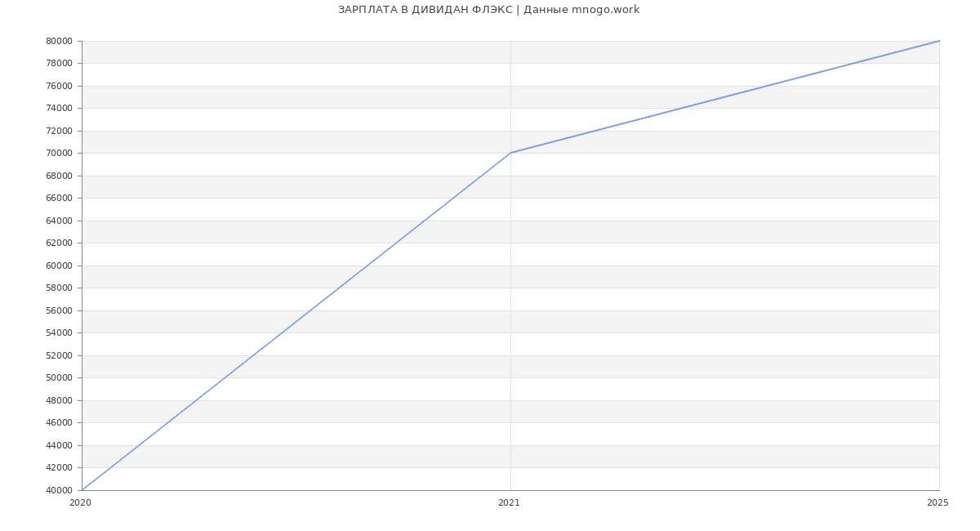Screen dimensions: 980x531
Task: Select the 2025 data point at 80000
Action: click(939, 41)
